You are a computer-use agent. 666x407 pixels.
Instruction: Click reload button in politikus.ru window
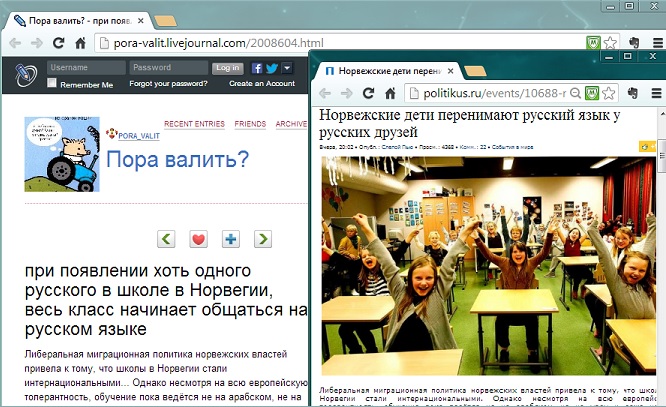[x=368, y=93]
